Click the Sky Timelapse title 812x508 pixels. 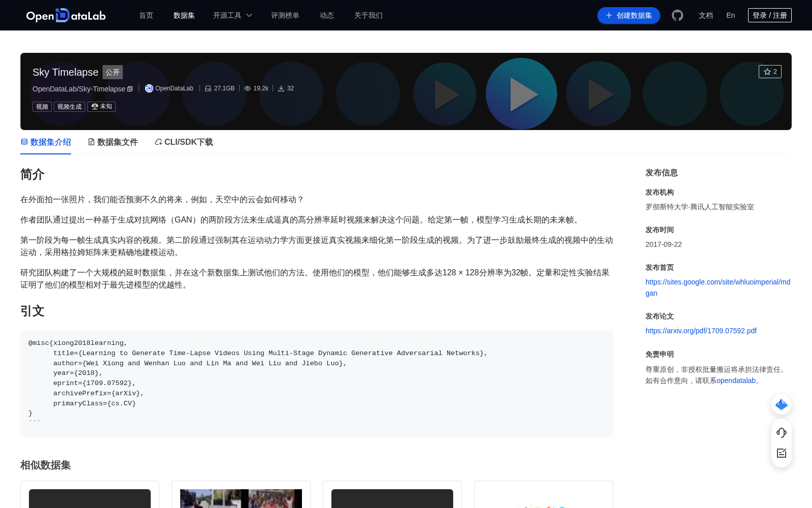[65, 72]
